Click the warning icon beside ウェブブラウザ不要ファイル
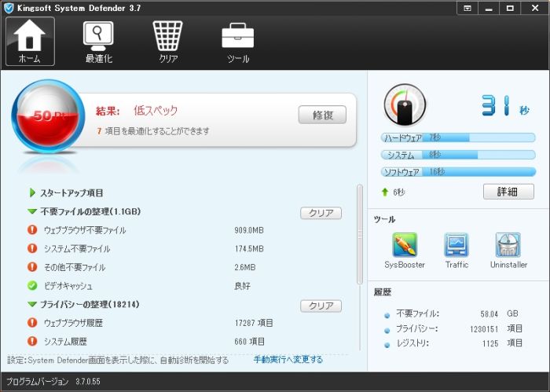 pyautogui.click(x=32, y=230)
